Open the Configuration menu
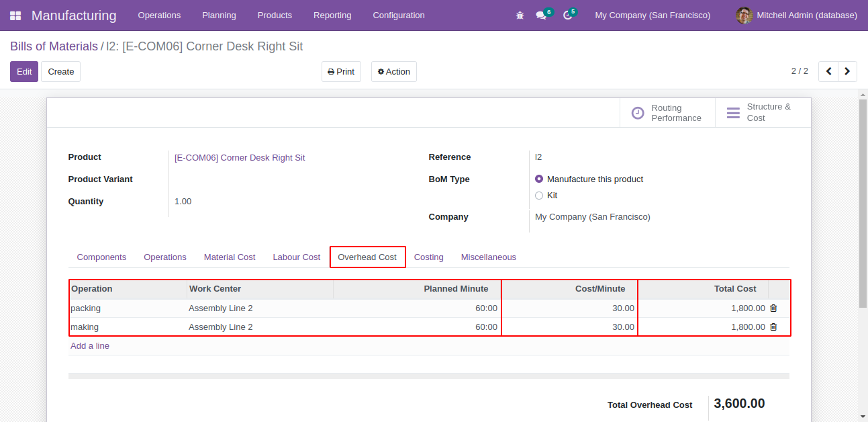This screenshot has width=868, height=422. coord(399,15)
